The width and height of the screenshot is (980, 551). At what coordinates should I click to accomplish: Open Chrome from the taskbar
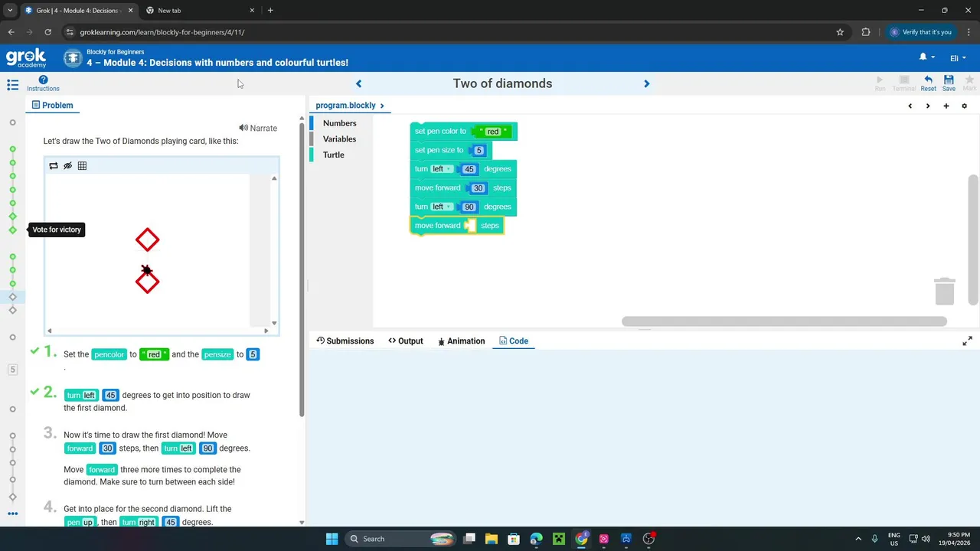tap(582, 539)
